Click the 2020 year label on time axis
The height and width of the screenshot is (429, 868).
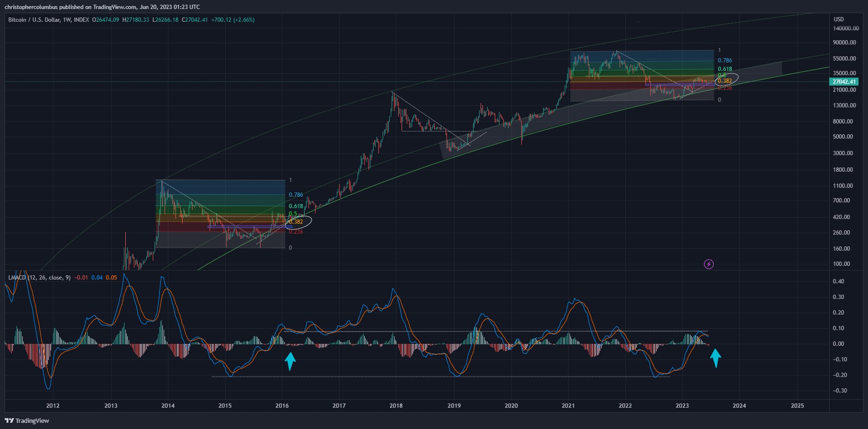pos(511,405)
